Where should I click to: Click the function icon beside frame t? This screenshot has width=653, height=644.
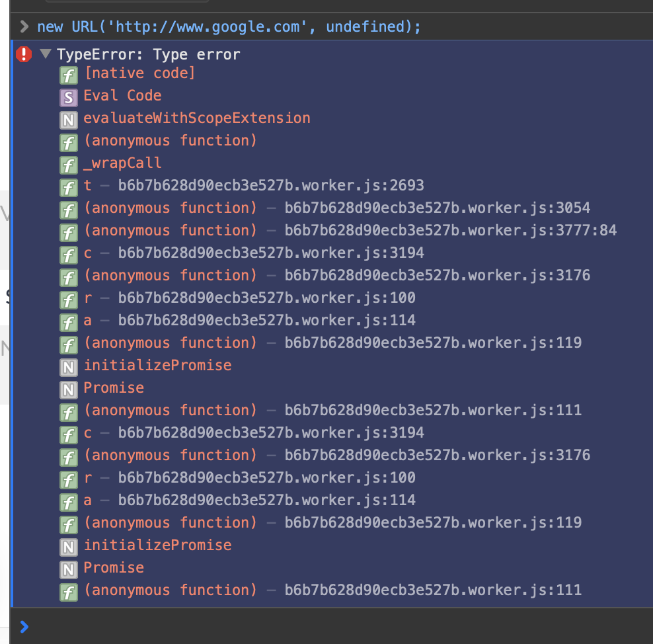[x=68, y=188]
